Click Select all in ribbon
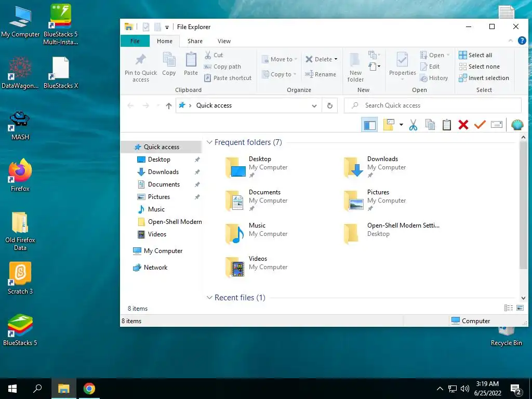This screenshot has height=399, width=532. pos(475,55)
